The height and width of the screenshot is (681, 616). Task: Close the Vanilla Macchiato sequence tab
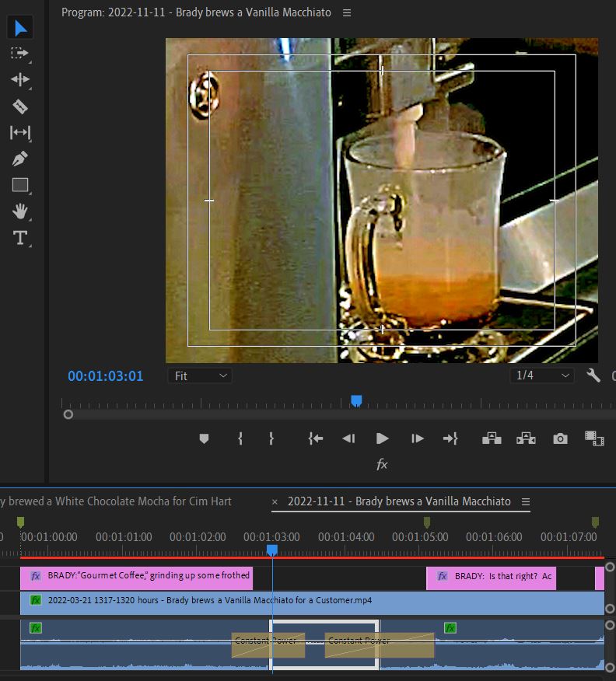275,502
